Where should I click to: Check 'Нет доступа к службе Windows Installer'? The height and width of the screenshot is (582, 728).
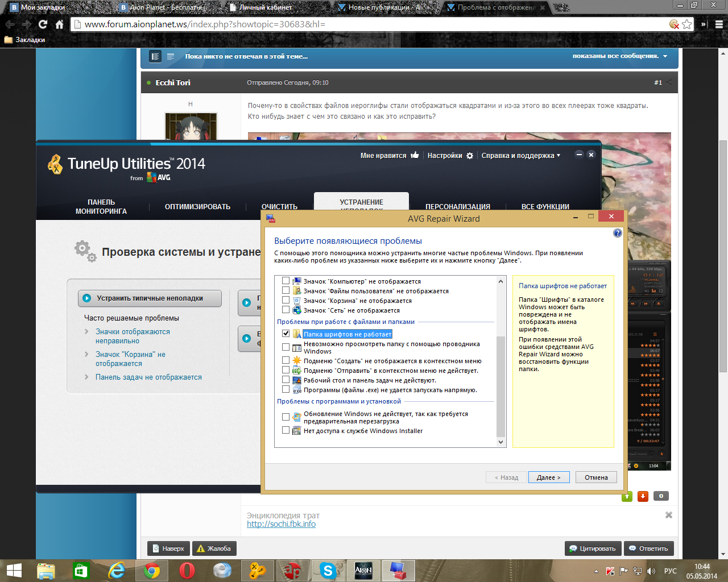[x=286, y=430]
